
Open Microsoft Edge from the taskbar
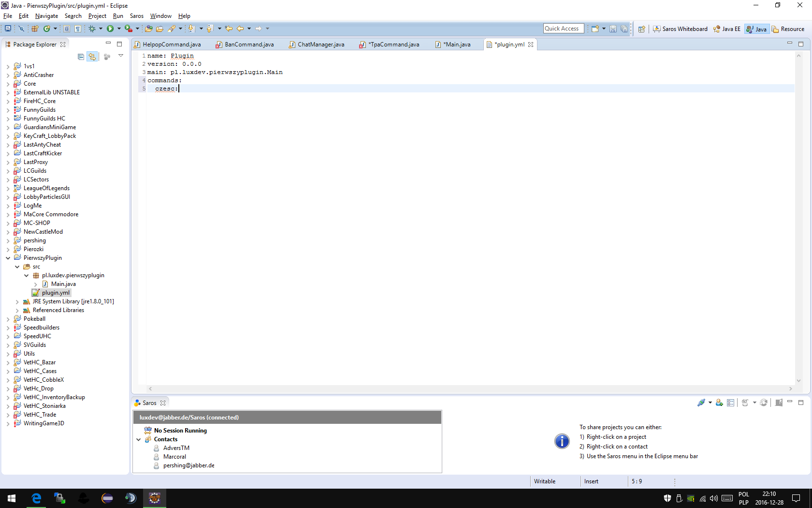[36, 498]
